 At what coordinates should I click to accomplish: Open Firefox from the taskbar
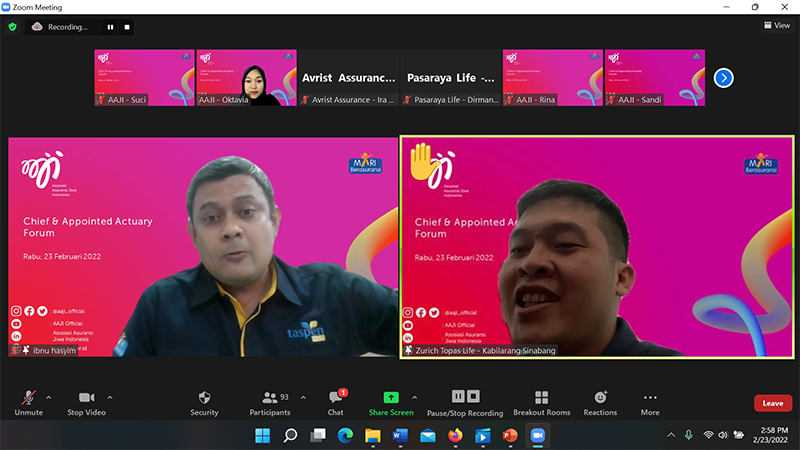tap(456, 436)
